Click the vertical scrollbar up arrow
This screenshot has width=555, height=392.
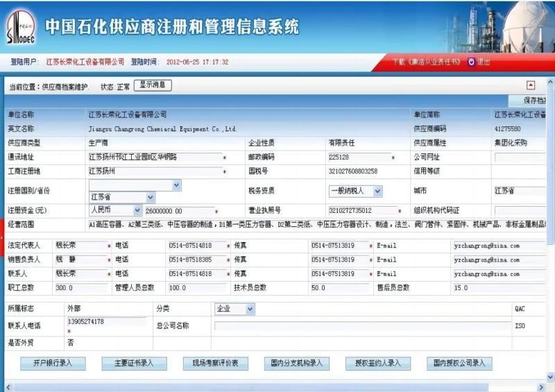pyautogui.click(x=550, y=82)
